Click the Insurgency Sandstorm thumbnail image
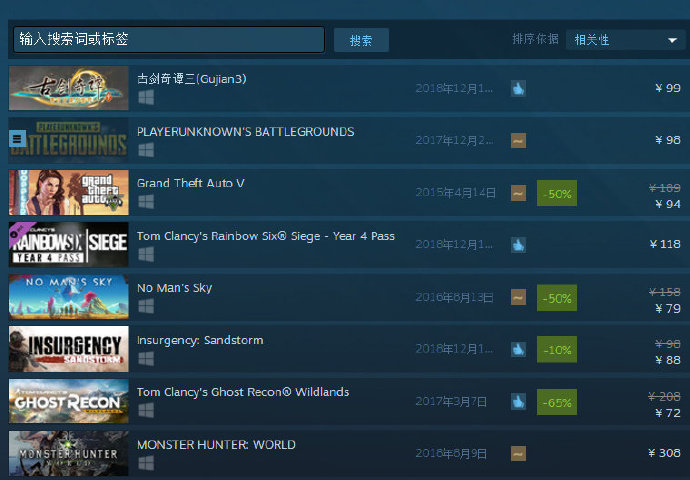690x480 pixels. tap(69, 349)
